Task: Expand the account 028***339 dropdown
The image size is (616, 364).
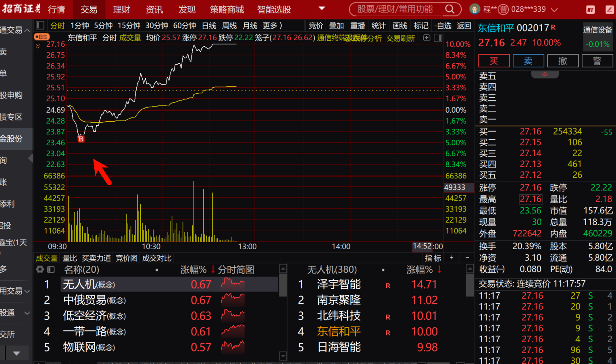Action: point(554,9)
